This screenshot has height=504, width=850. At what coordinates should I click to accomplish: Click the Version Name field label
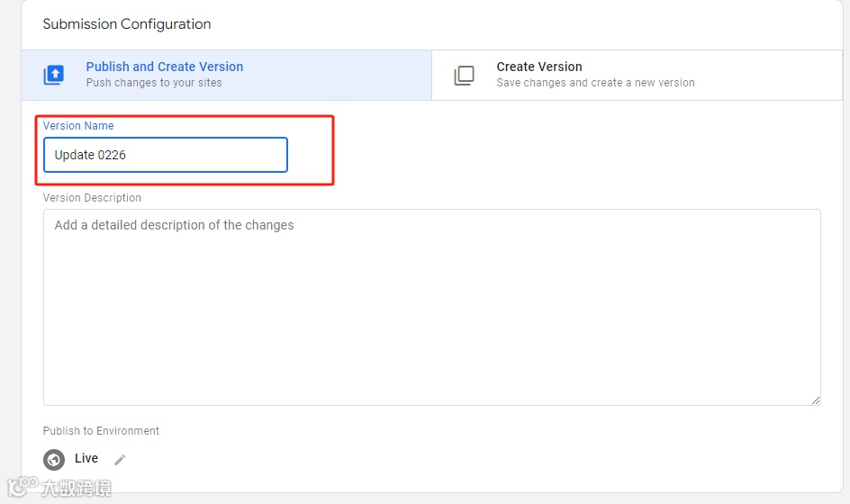tap(78, 126)
